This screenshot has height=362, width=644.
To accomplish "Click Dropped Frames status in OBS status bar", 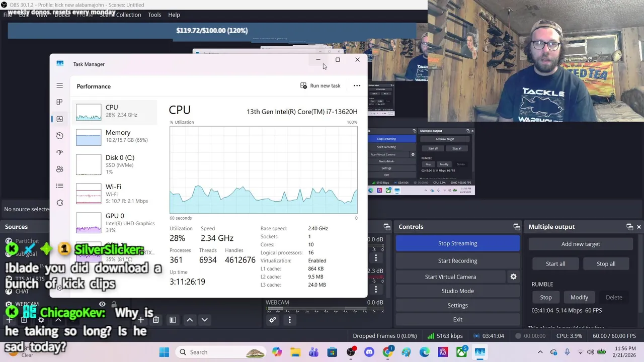I will [385, 336].
